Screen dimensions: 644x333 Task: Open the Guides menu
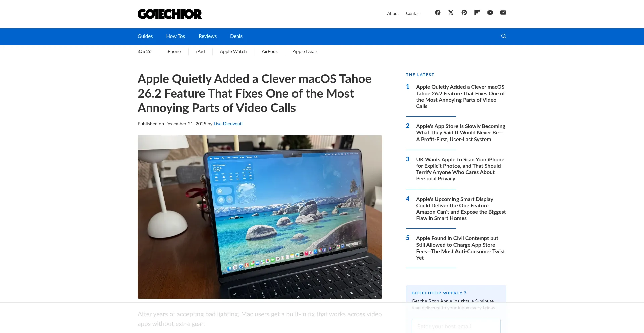click(145, 36)
